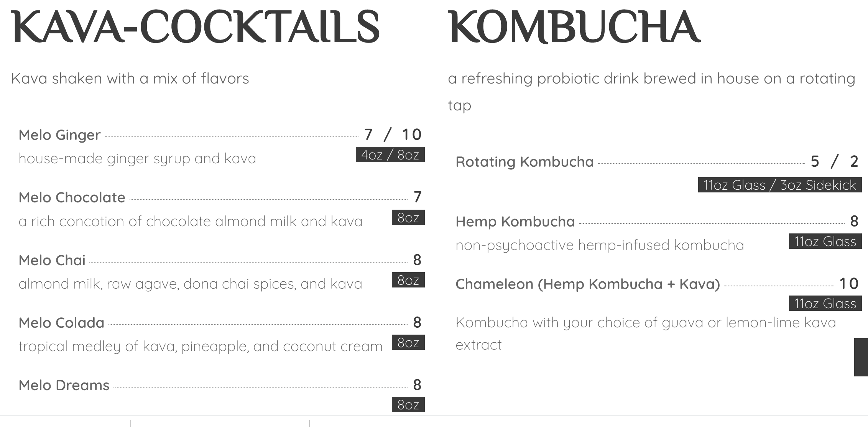Click the non-psychoactive hemp-infused kombucha description
The height and width of the screenshot is (427, 868).
click(x=600, y=245)
